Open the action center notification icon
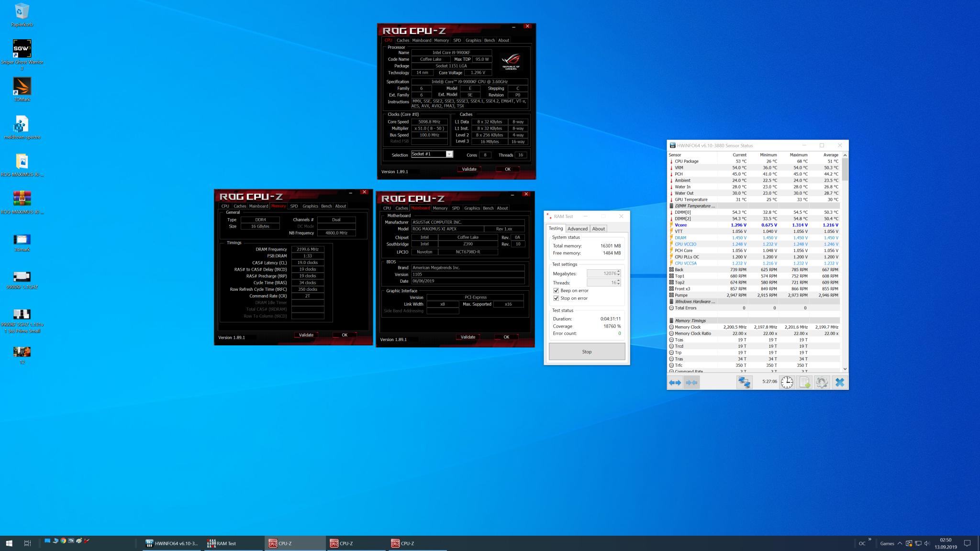980x551 pixels. tap(967, 543)
